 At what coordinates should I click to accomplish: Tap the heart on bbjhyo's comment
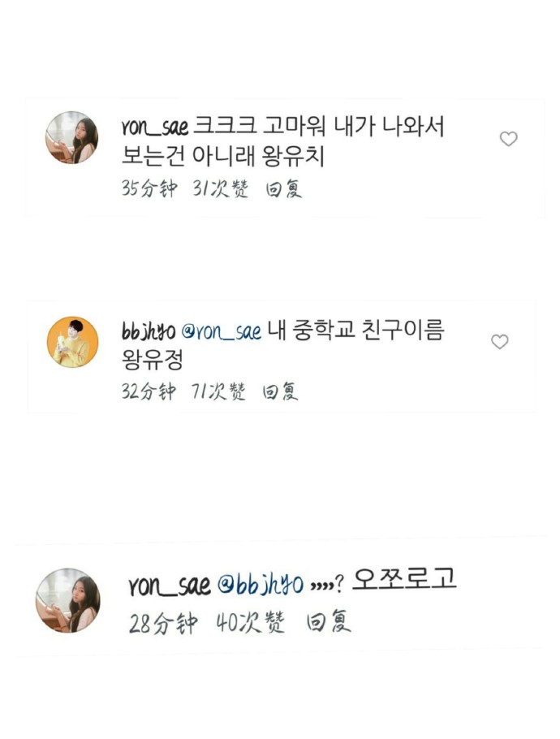click(500, 341)
